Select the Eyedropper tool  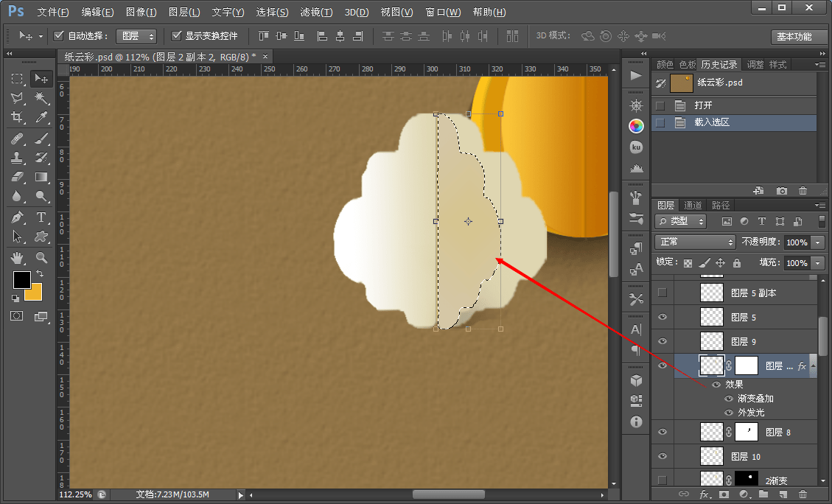(41, 117)
